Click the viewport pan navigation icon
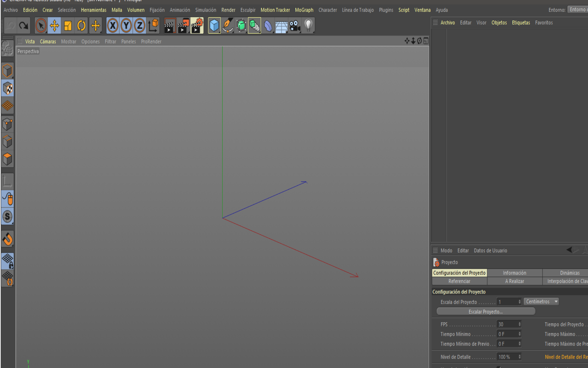Viewport: 588px width, 368px height. pyautogui.click(x=407, y=41)
